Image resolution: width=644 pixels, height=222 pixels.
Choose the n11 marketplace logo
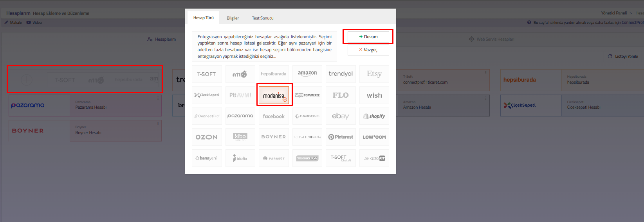click(240, 74)
